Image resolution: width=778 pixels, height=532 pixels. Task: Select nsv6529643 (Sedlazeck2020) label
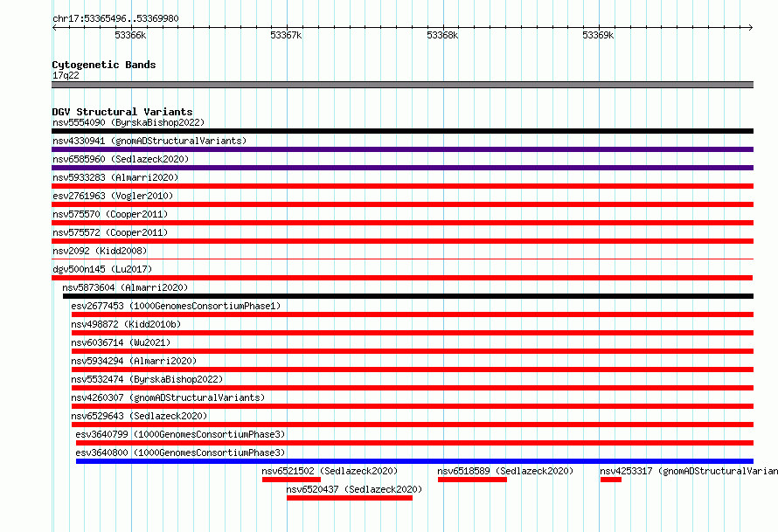[x=139, y=416]
